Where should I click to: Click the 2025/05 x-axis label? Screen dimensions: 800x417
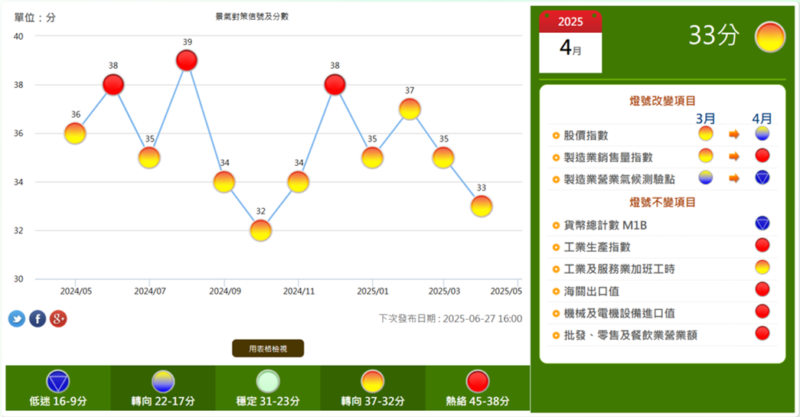506,291
